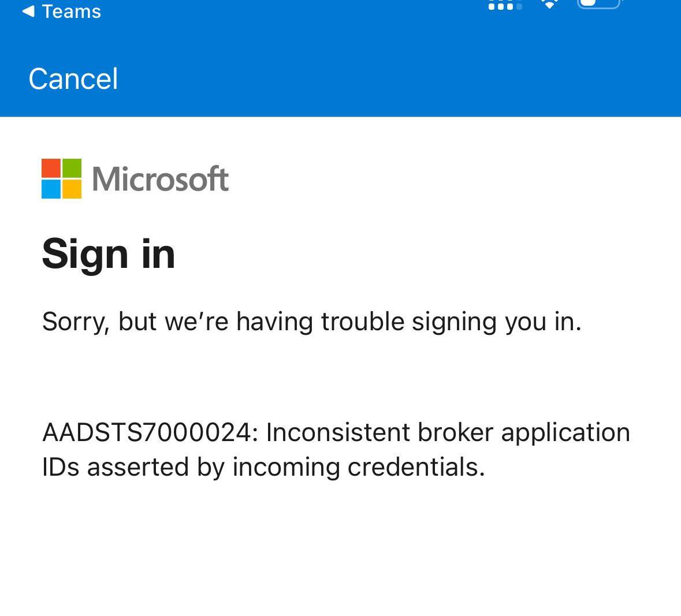Select the yellow square of the Microsoft logo
The height and width of the screenshot is (616, 681).
tap(72, 190)
